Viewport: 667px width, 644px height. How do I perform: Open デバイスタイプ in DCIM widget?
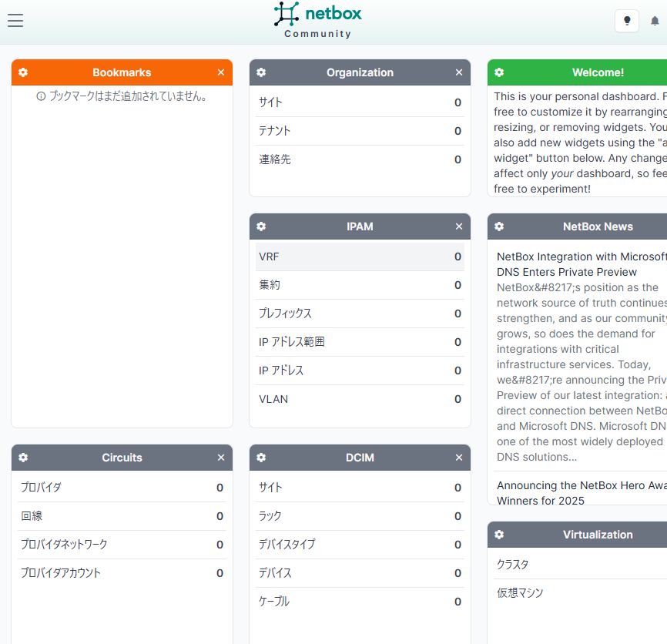(x=360, y=545)
